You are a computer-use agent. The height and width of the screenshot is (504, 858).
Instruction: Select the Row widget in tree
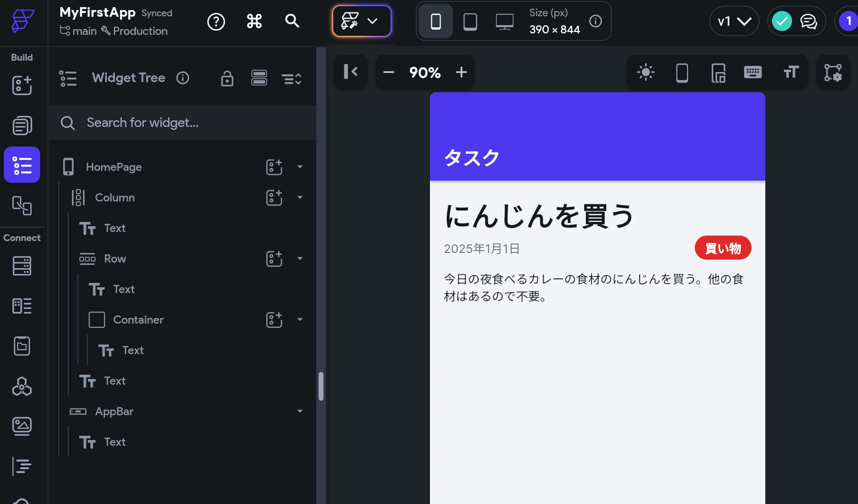pos(115,259)
